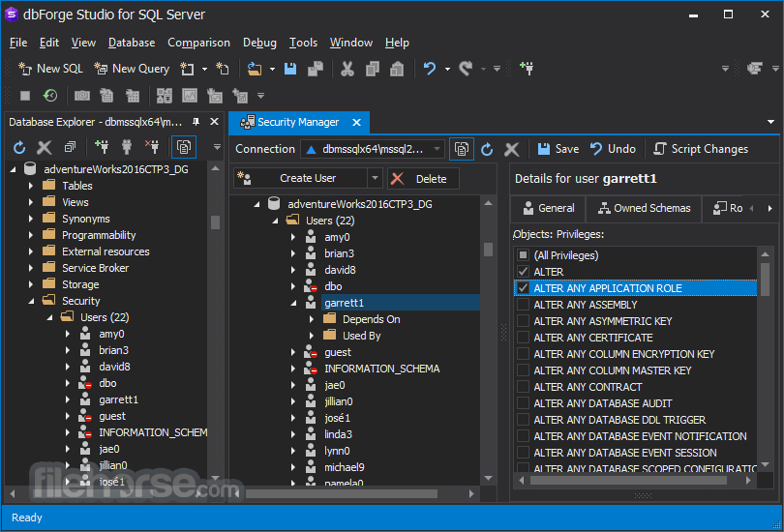Screen dimensions: 784x532
Task: Click the privileges list vertical scrollbar
Action: (x=765, y=280)
